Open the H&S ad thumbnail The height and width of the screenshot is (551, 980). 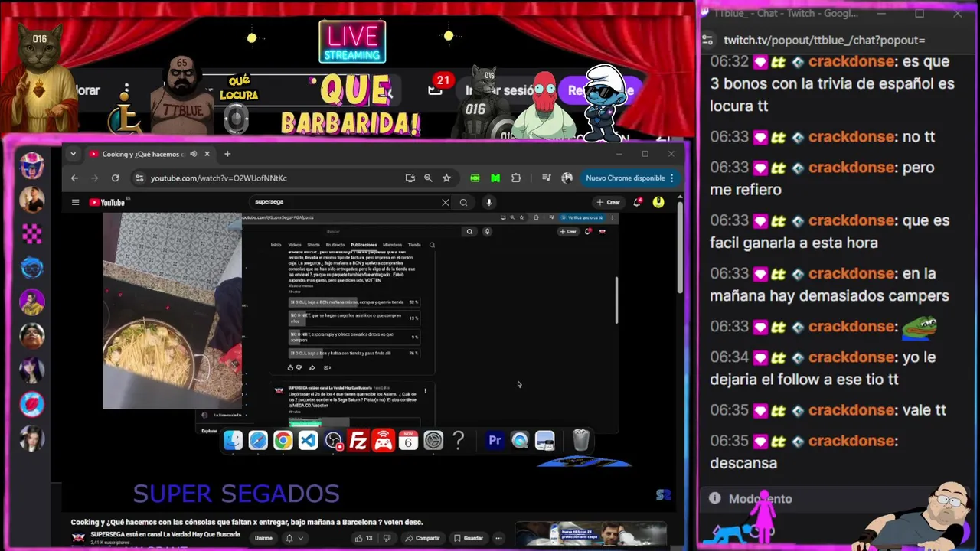(x=590, y=533)
